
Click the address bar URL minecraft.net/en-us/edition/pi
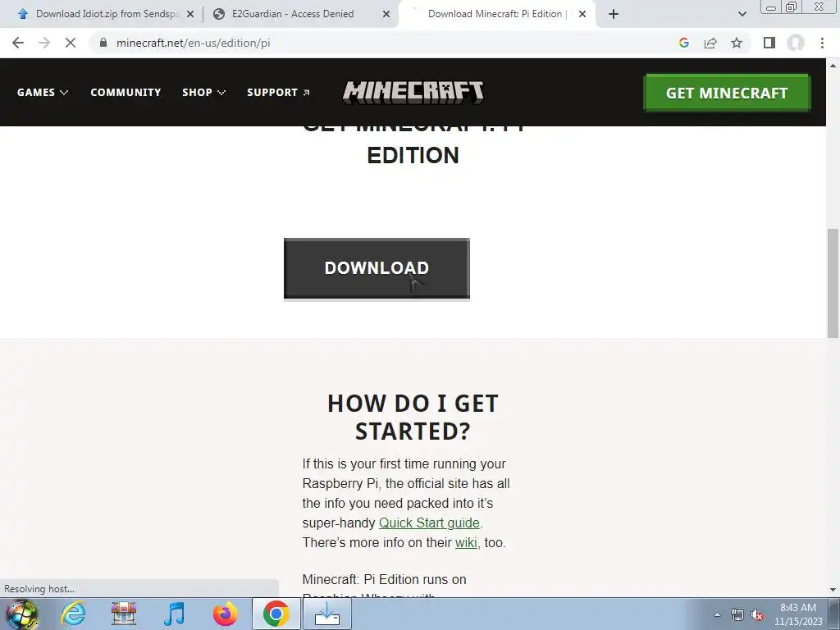point(194,43)
